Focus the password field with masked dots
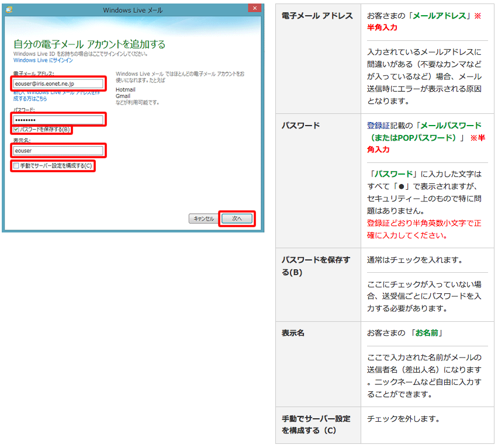The width and height of the screenshot is (498, 448). (58, 120)
